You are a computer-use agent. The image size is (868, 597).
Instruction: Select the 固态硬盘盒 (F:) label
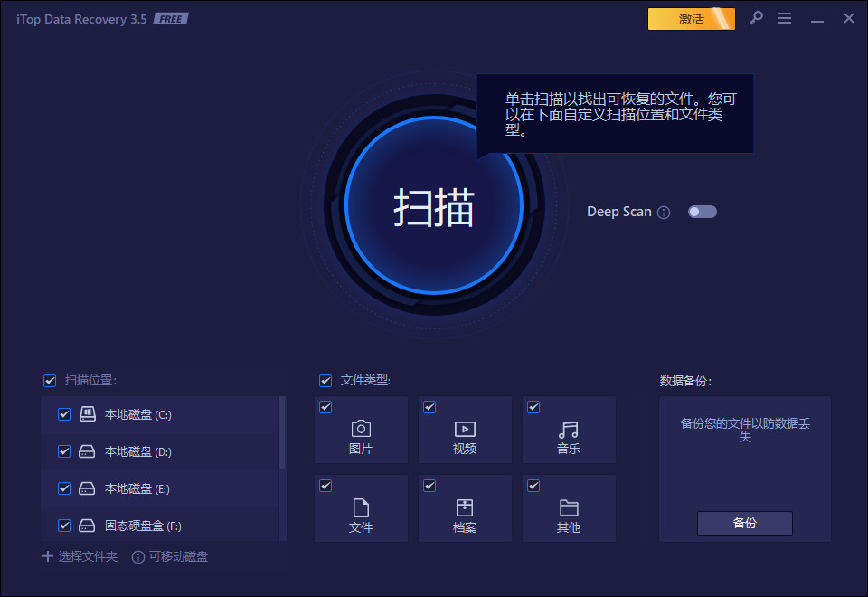point(143,526)
